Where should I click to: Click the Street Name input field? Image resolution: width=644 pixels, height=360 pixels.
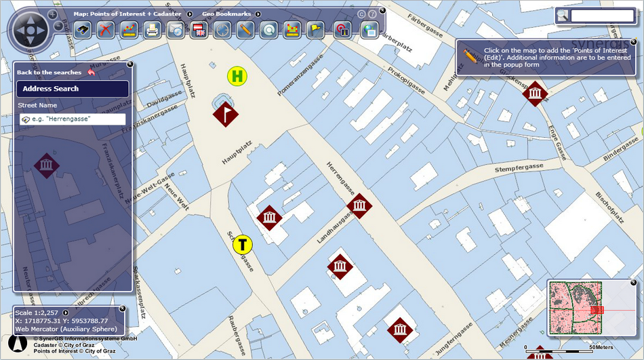click(73, 119)
